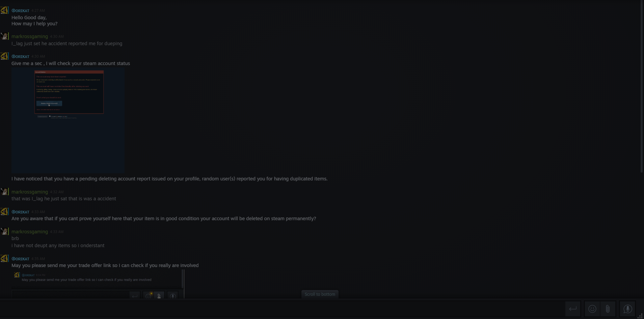Image resolution: width=644 pixels, height=319 pixels.
Task: Open the account deletion screenshot thumbnail
Action: [68, 120]
